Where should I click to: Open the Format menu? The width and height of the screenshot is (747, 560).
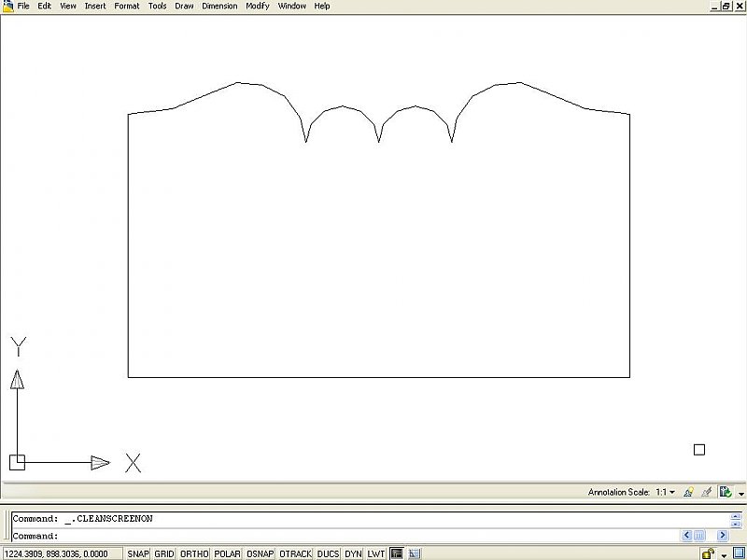[x=127, y=7]
